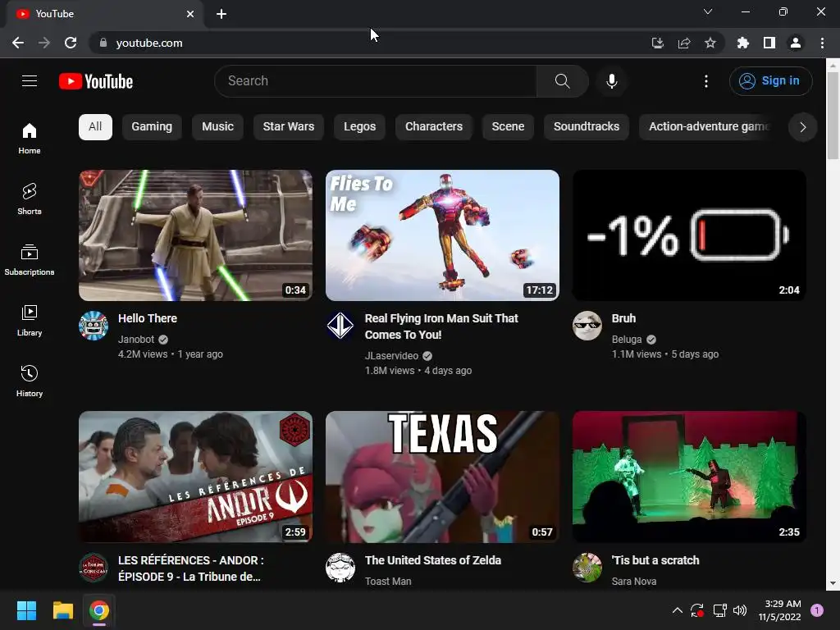The width and height of the screenshot is (840, 630).
Task: Open the Bruh video title
Action: 623,318
